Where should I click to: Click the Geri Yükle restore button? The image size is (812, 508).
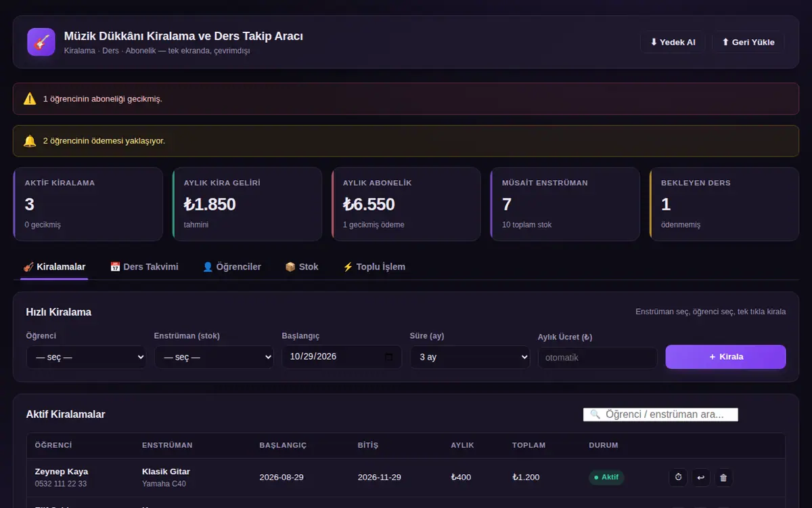748,42
